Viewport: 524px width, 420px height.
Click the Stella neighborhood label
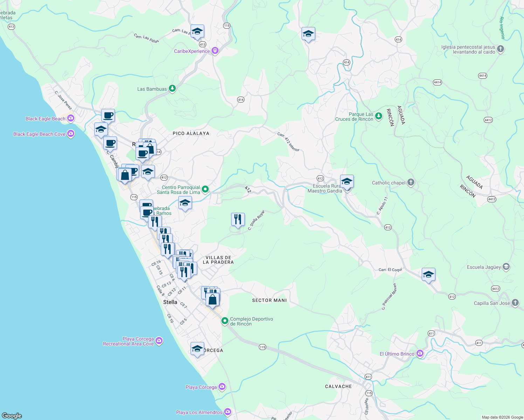tap(170, 302)
